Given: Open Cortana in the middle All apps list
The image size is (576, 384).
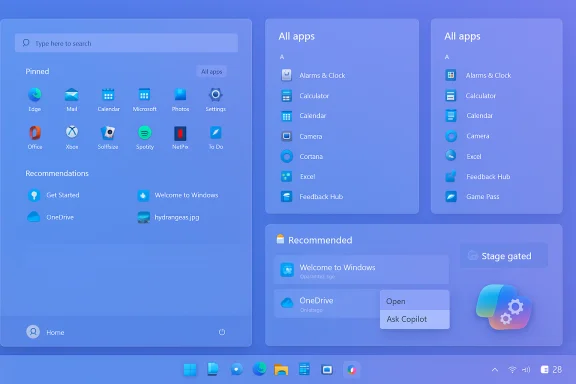Looking at the screenshot, I should pyautogui.click(x=302, y=157).
